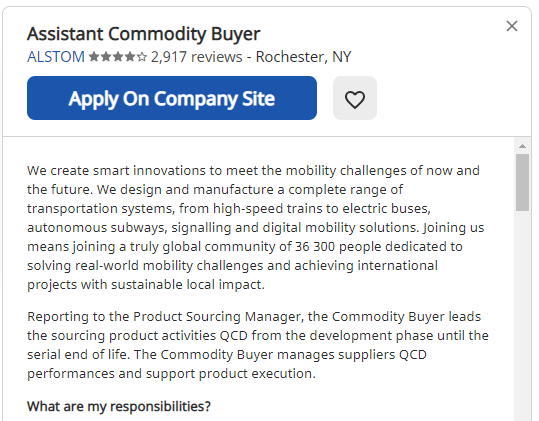Click the empty fifth rating star
Screen dimensions: 539x421
(x=142, y=57)
